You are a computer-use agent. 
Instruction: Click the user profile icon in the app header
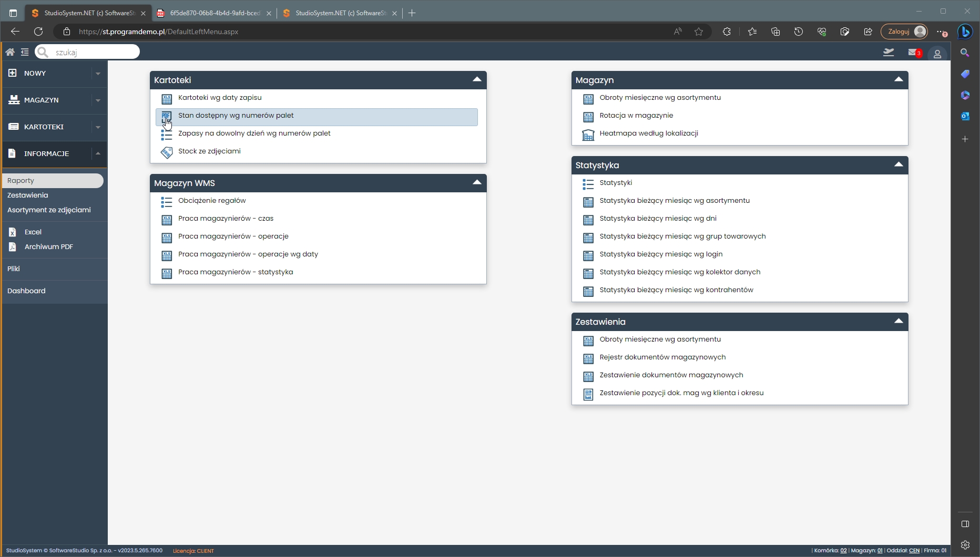pyautogui.click(x=937, y=54)
